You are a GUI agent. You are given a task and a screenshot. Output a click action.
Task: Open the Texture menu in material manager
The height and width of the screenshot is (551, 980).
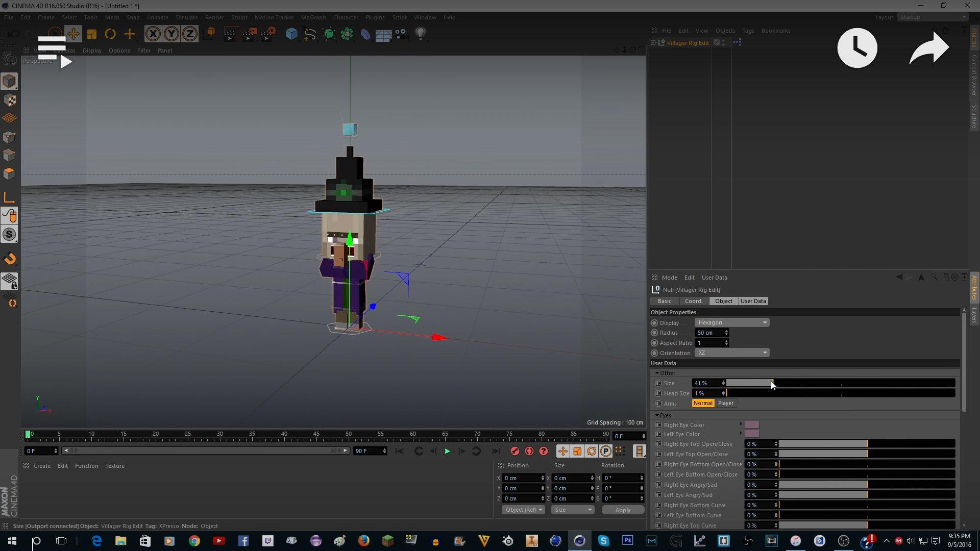(115, 466)
